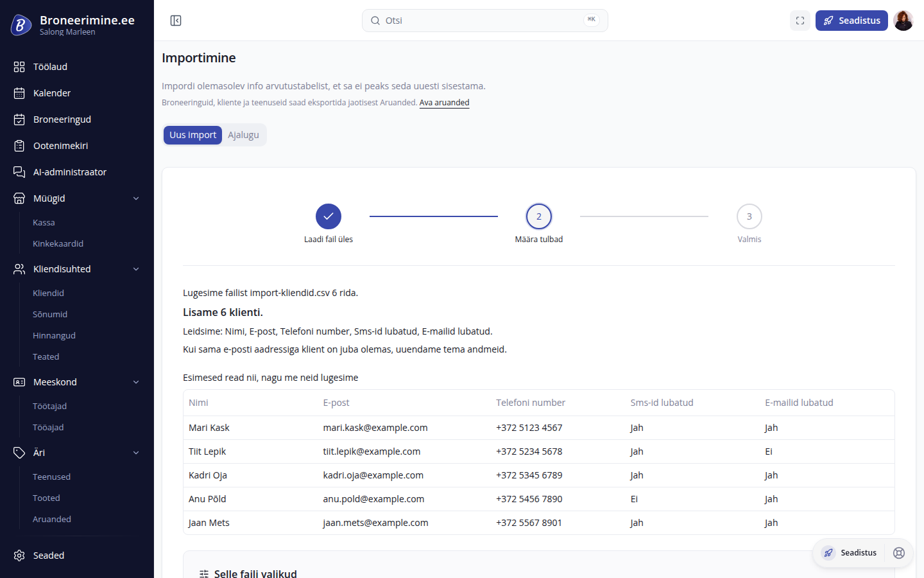Collapse the sidebar panel icon
Screen dimensions: 924x578
[176, 21]
